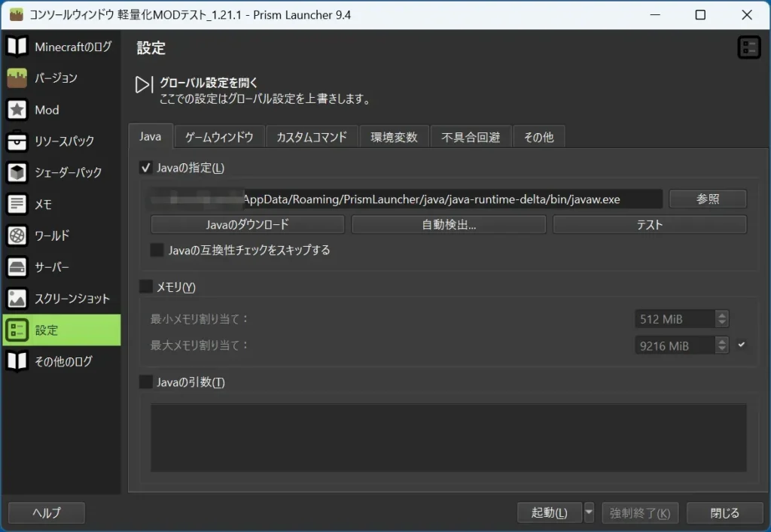Image resolution: width=771 pixels, height=532 pixels.
Task: Open the dropdown arrow next to 起動
Action: 589,512
